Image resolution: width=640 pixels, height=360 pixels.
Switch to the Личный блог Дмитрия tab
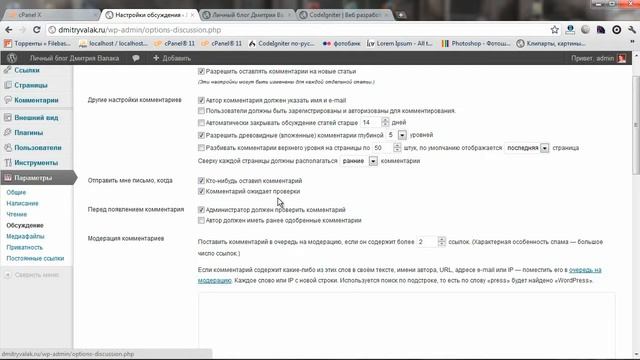(247, 15)
